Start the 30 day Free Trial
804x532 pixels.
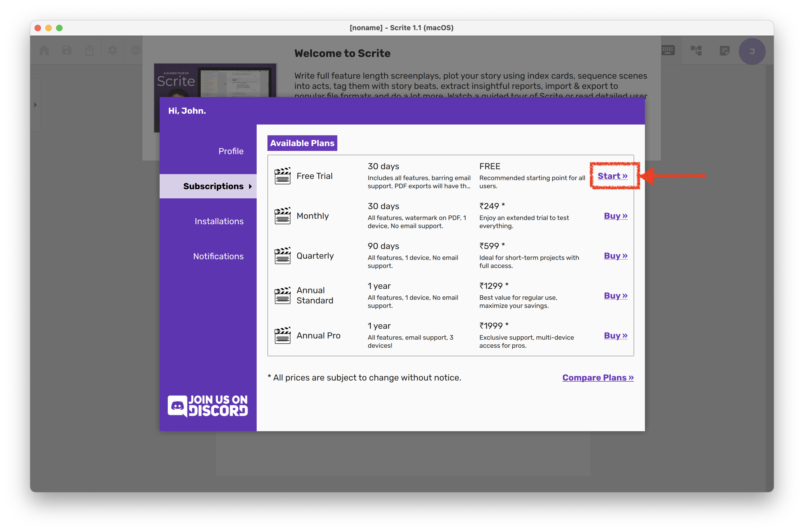(612, 176)
